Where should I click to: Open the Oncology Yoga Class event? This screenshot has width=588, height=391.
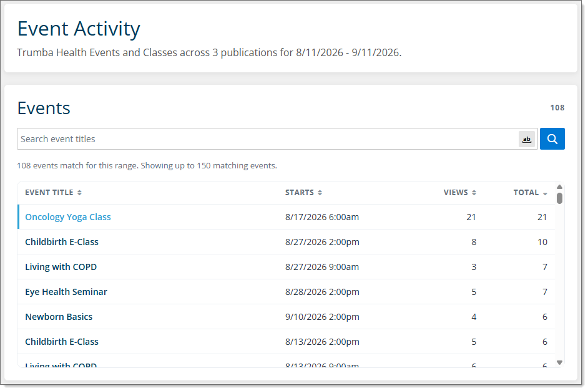tap(68, 217)
